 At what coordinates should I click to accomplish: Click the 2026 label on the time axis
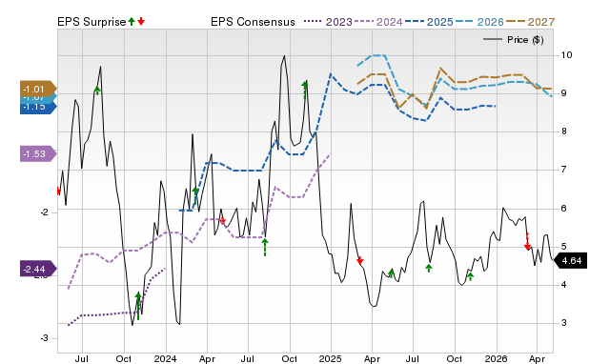[496, 358]
